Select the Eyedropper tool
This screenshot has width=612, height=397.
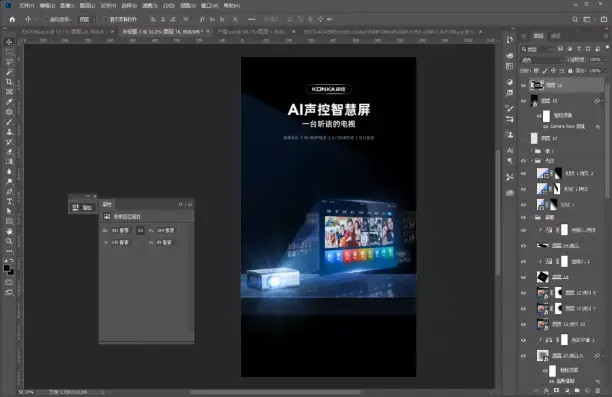[9, 102]
